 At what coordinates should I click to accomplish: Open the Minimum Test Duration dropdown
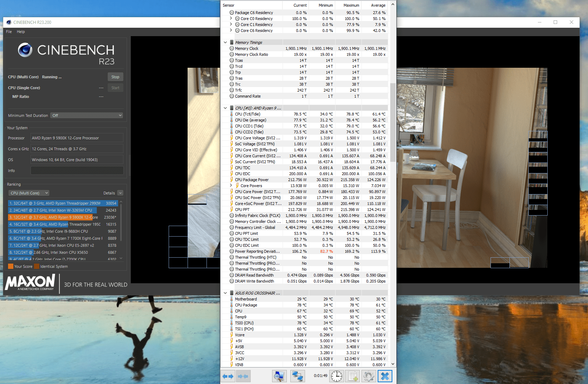(87, 115)
